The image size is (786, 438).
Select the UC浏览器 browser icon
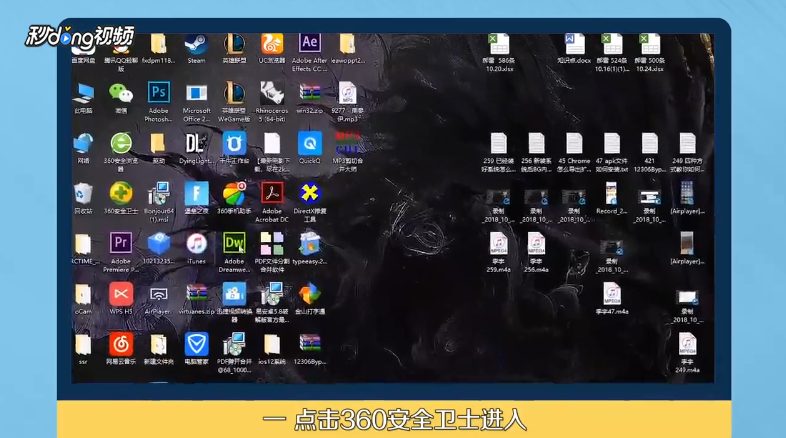click(x=272, y=45)
